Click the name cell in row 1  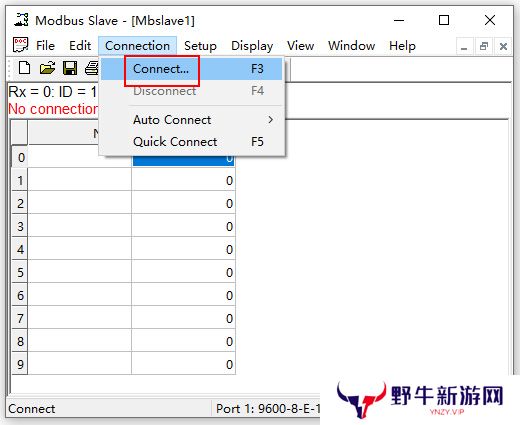coord(80,180)
